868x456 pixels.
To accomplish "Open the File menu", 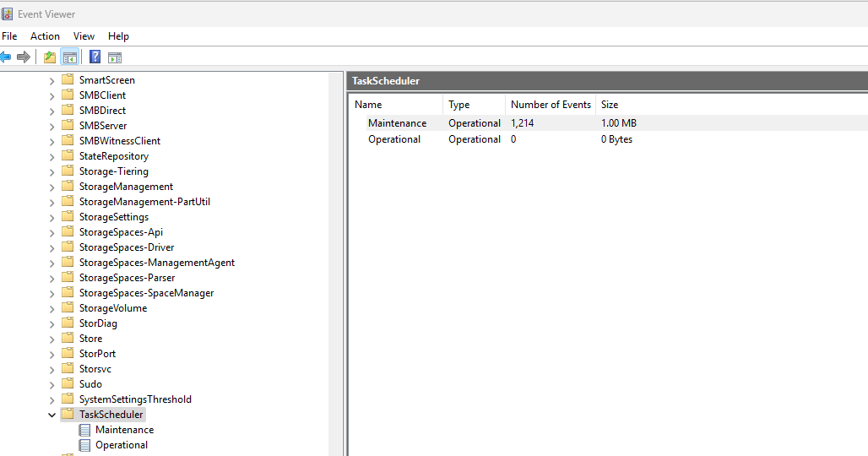I will 9,36.
